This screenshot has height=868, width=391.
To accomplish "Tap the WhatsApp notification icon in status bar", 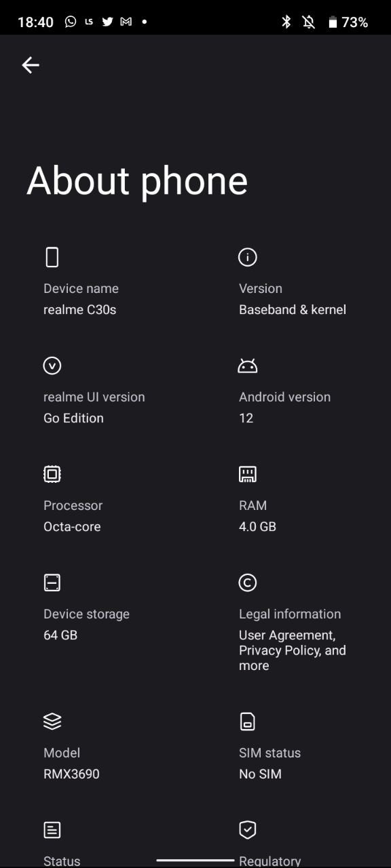I will pyautogui.click(x=71, y=22).
